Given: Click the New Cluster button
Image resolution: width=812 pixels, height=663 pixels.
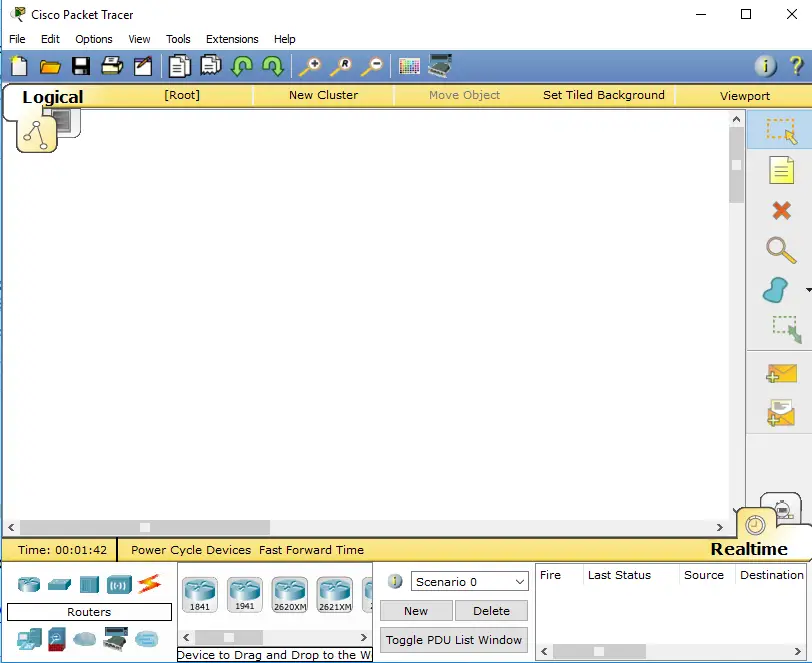Looking at the screenshot, I should click(x=321, y=95).
